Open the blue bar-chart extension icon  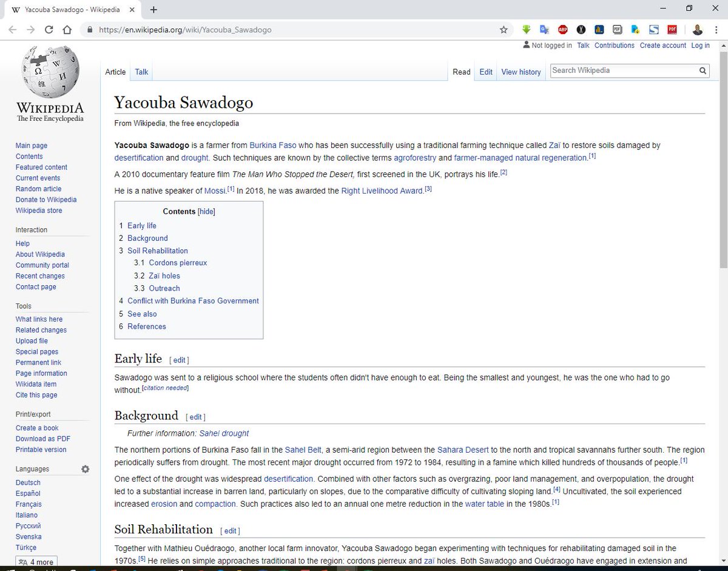599,29
